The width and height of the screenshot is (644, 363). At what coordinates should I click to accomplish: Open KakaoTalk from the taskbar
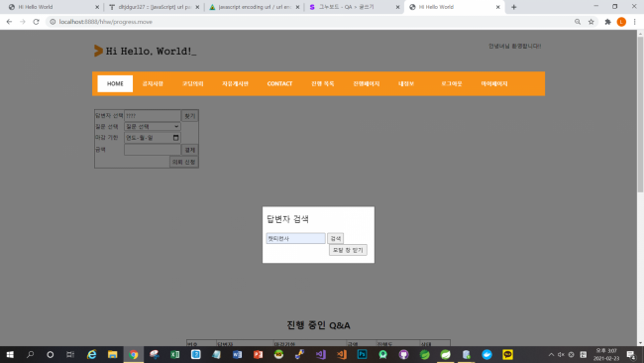507,354
